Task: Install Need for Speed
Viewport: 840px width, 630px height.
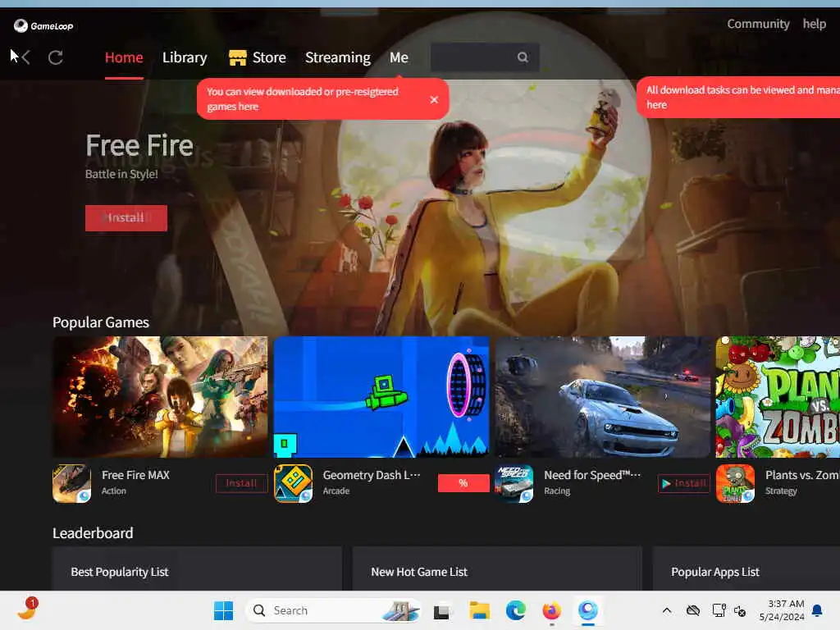Action: [684, 483]
